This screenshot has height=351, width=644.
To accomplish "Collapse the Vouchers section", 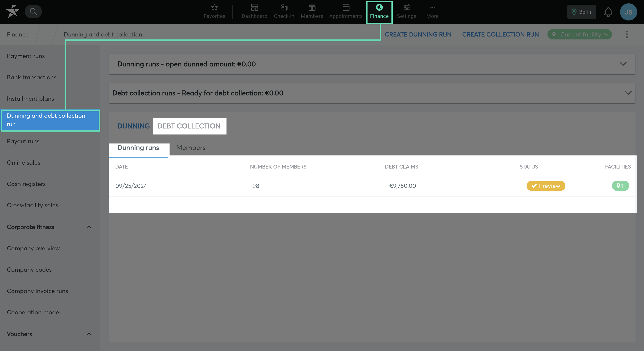I will tap(50, 334).
